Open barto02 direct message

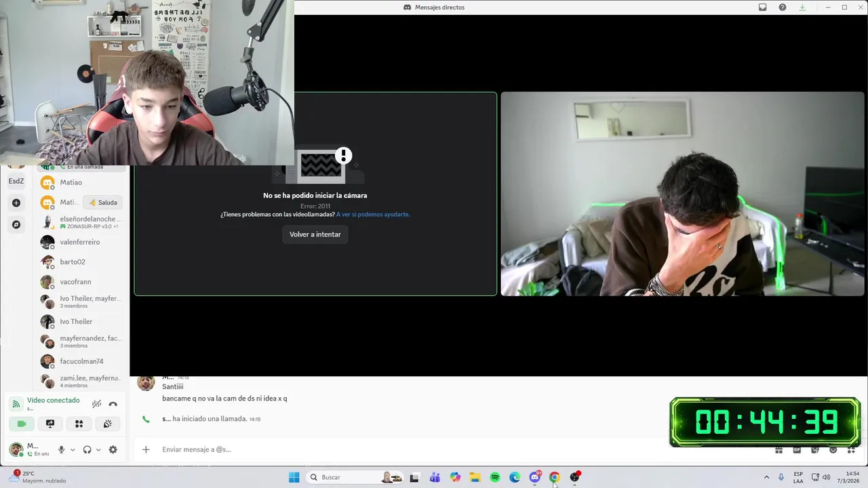click(x=81, y=262)
